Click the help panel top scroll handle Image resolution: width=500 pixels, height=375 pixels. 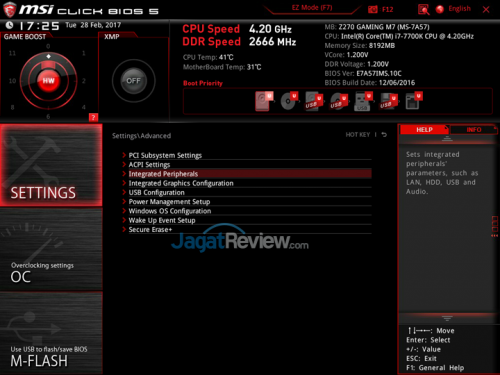(x=447, y=139)
